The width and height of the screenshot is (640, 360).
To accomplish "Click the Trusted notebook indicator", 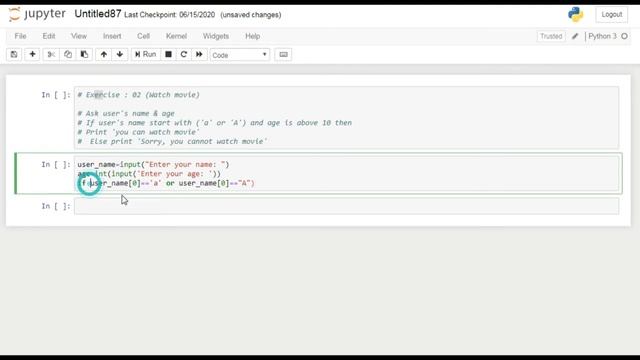I will [x=551, y=36].
